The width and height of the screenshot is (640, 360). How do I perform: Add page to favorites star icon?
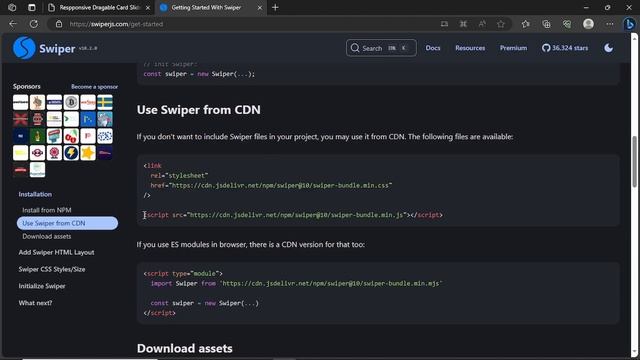coord(501,24)
